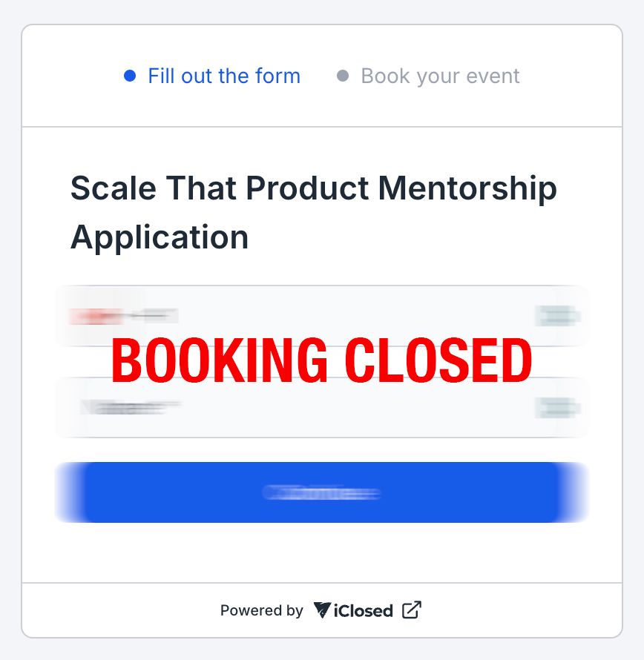Viewport: 644px width, 660px height.
Task: Click the blurred label on the blue button
Action: 321,492
